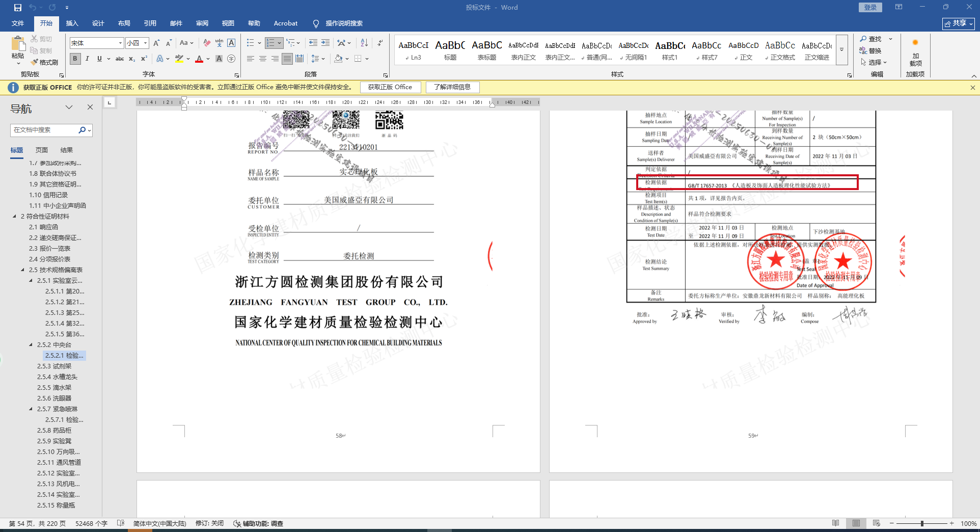Toggle underline formatting
980x532 pixels.
pos(99,59)
